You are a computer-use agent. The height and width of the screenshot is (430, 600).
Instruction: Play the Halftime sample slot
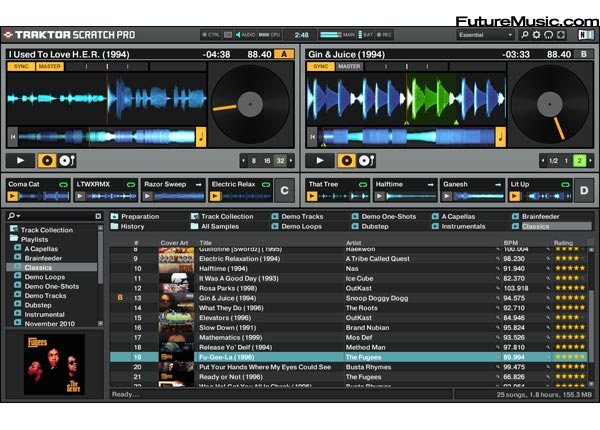click(379, 196)
